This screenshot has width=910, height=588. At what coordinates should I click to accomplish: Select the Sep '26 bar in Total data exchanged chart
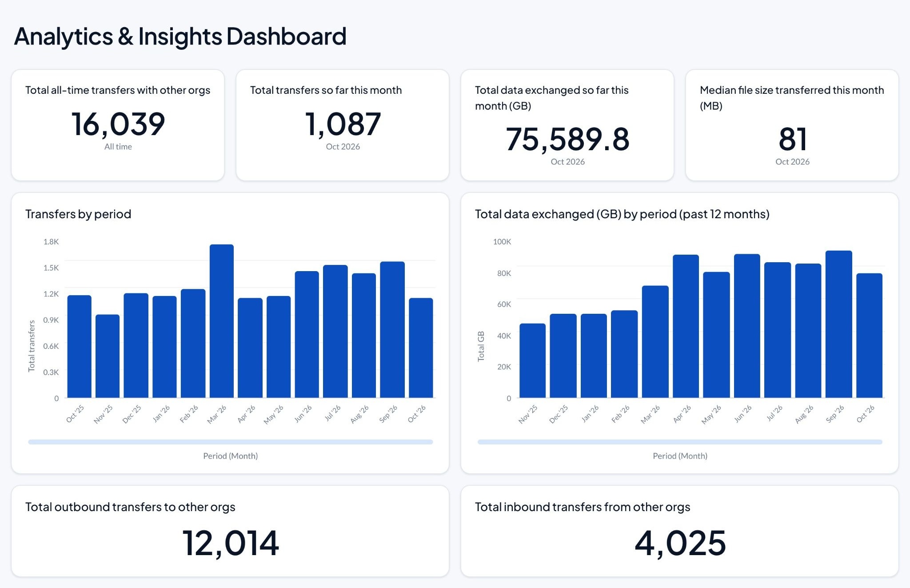(x=839, y=324)
